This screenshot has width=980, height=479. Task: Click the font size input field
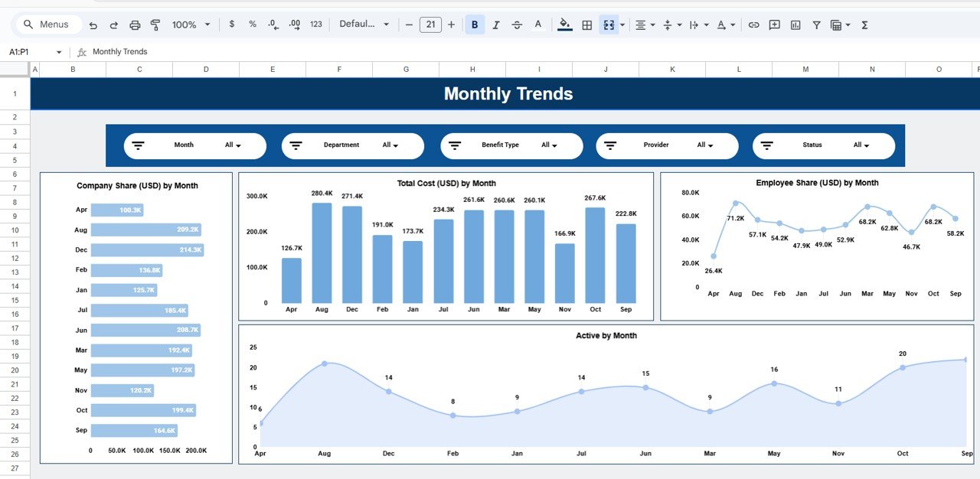coord(430,24)
